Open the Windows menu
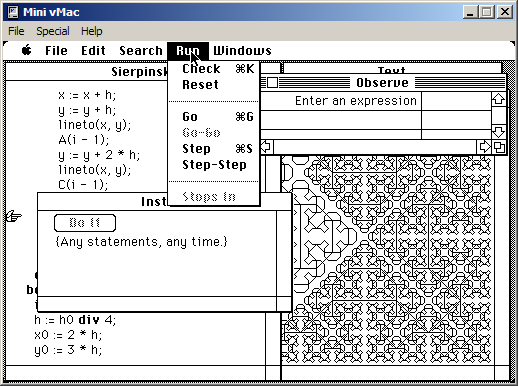This screenshot has width=518, height=386. point(242,50)
